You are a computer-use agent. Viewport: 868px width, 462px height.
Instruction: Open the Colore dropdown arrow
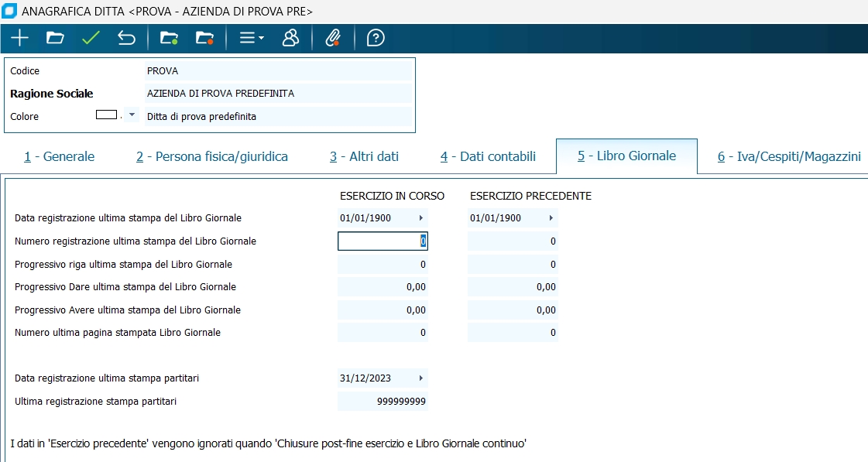132,115
